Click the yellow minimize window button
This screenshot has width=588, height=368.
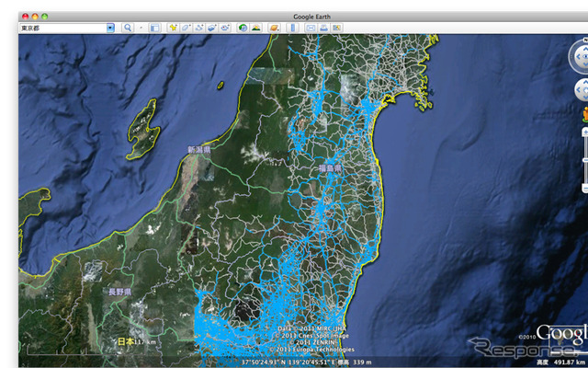pos(35,17)
